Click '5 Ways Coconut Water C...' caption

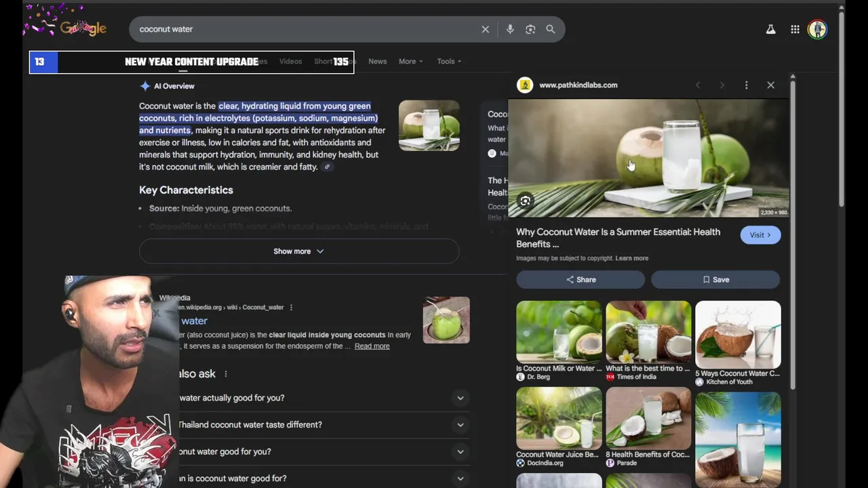[738, 373]
